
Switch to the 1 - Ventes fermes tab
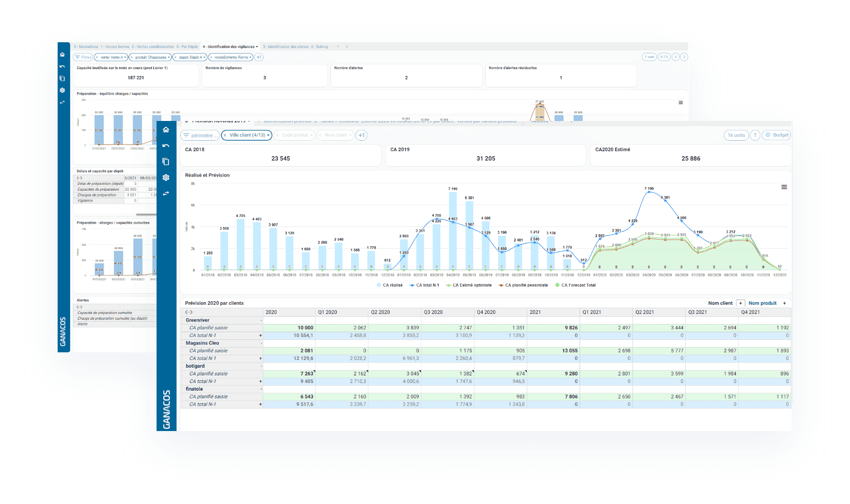115,47
